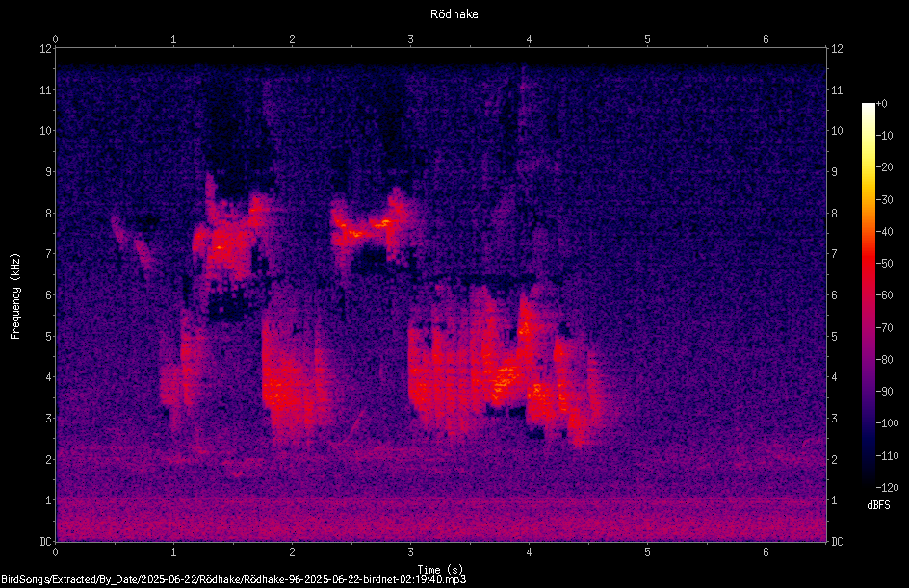Click the faint descending note near 7.5 kHz at 0.5 seconds
The height and width of the screenshot is (588, 909).
(x=118, y=231)
